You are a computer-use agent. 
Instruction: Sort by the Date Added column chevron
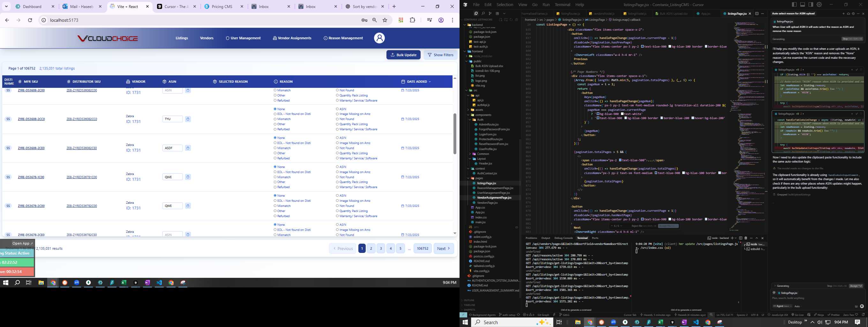pos(430,81)
